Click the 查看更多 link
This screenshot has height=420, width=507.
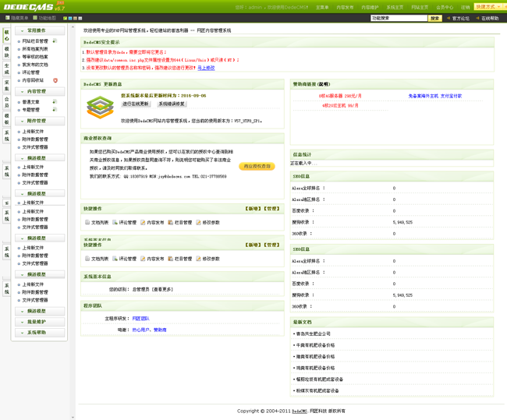[163, 289]
